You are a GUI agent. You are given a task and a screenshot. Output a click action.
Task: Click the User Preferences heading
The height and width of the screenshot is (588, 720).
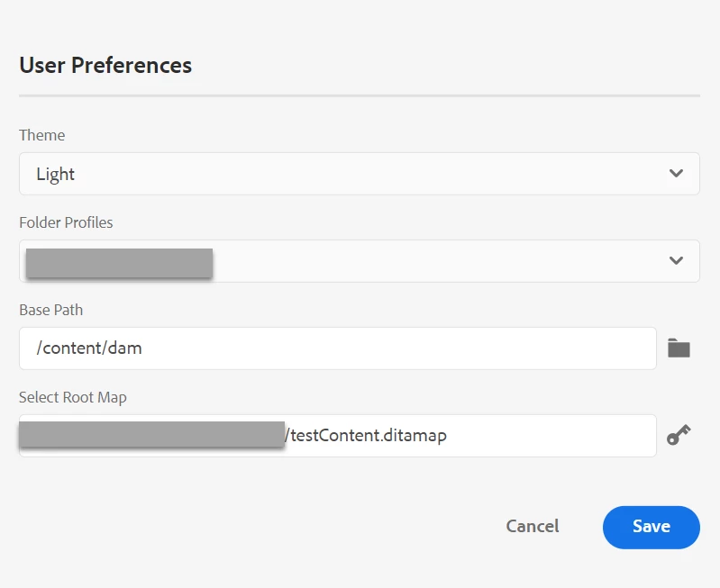[x=105, y=66]
